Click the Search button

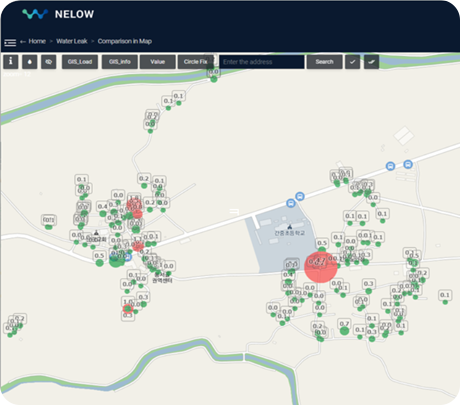pos(324,62)
